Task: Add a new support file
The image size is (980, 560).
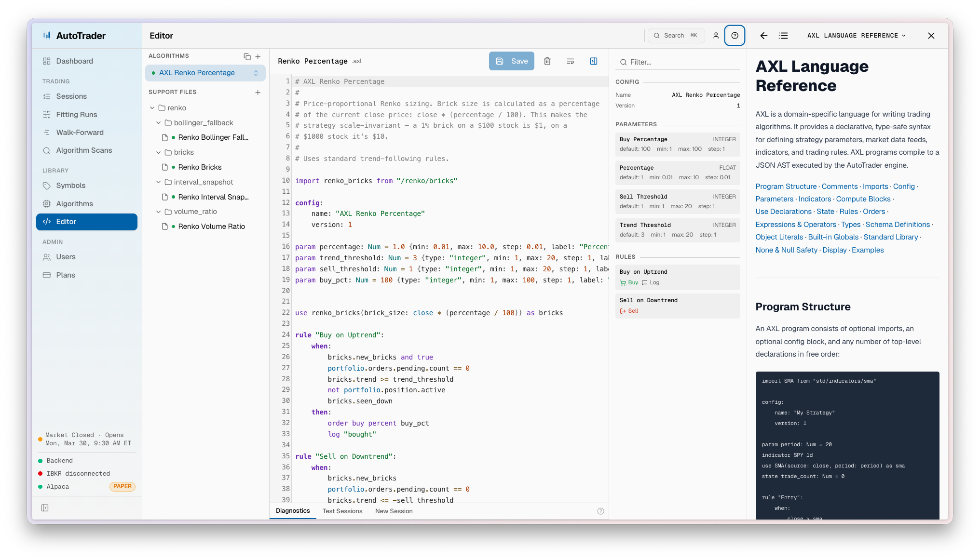Action: coord(259,92)
